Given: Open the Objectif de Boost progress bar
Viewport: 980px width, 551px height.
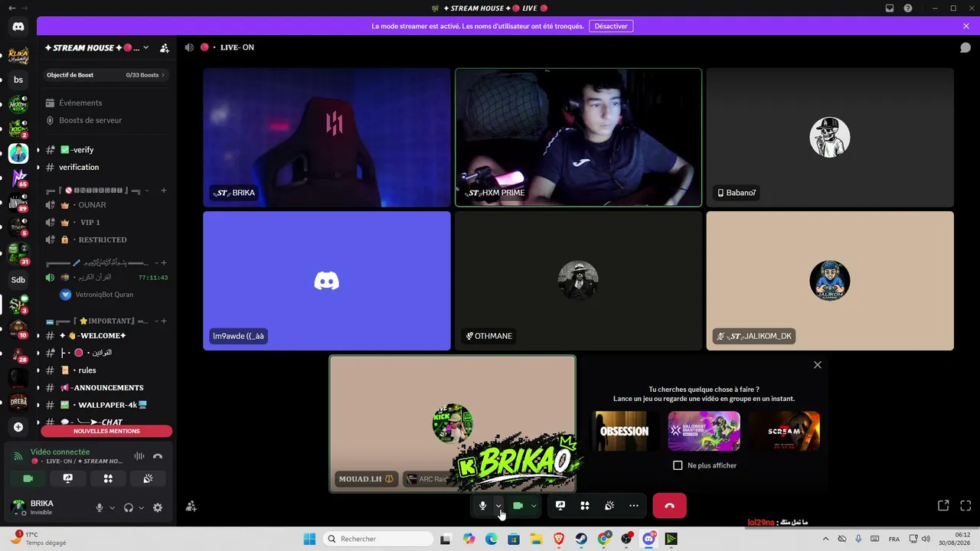Looking at the screenshot, I should coord(106,75).
